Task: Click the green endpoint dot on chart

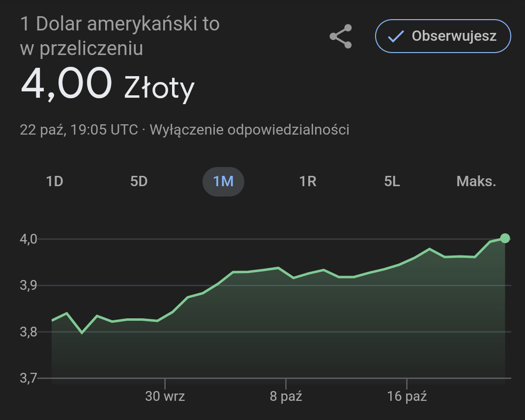Action: click(x=505, y=238)
